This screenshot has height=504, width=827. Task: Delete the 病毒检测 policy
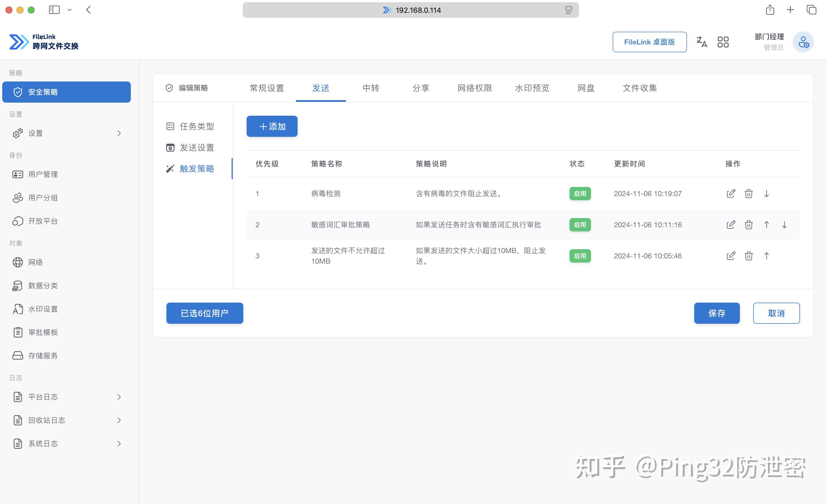pyautogui.click(x=749, y=194)
